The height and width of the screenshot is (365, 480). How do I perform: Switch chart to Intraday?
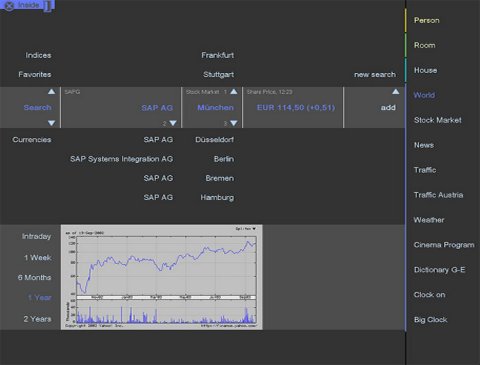(36, 236)
